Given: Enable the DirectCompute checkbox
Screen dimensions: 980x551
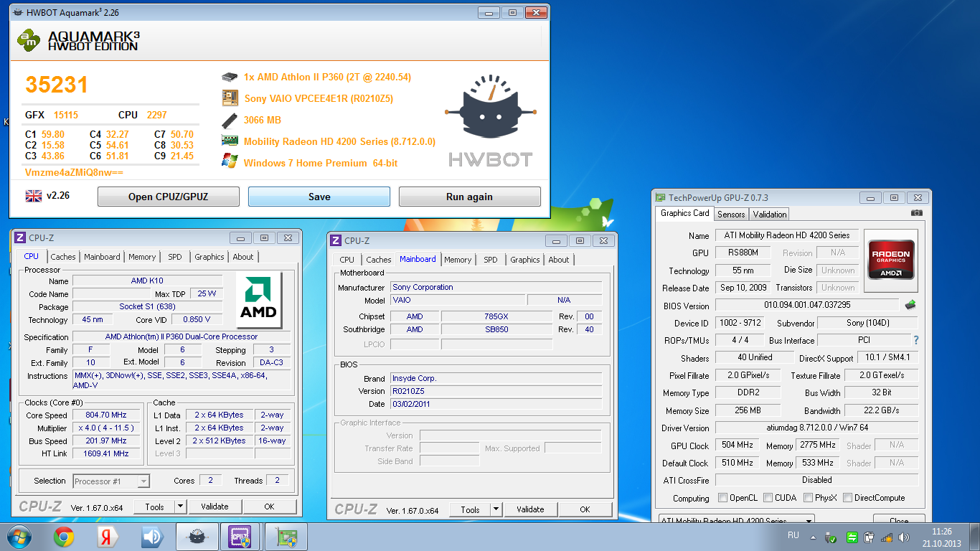Looking at the screenshot, I should 847,497.
